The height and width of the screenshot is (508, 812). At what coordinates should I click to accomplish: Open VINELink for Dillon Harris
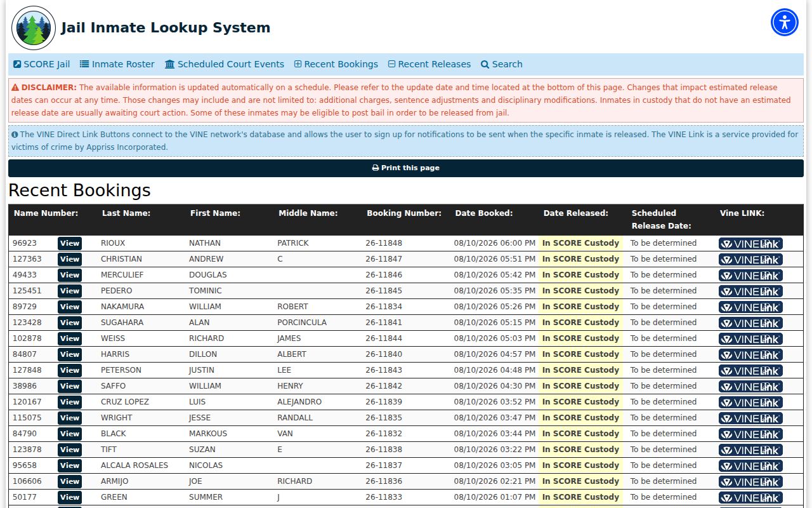(x=750, y=354)
